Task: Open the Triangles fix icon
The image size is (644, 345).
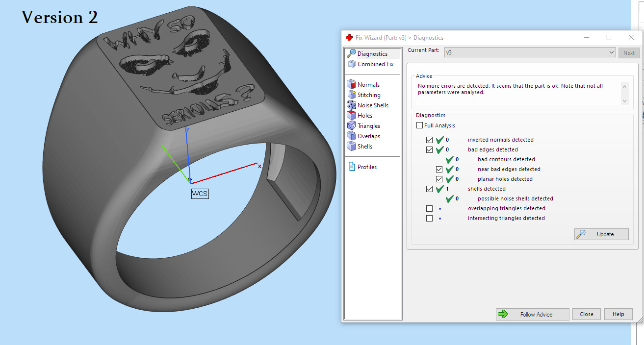Action: click(351, 126)
